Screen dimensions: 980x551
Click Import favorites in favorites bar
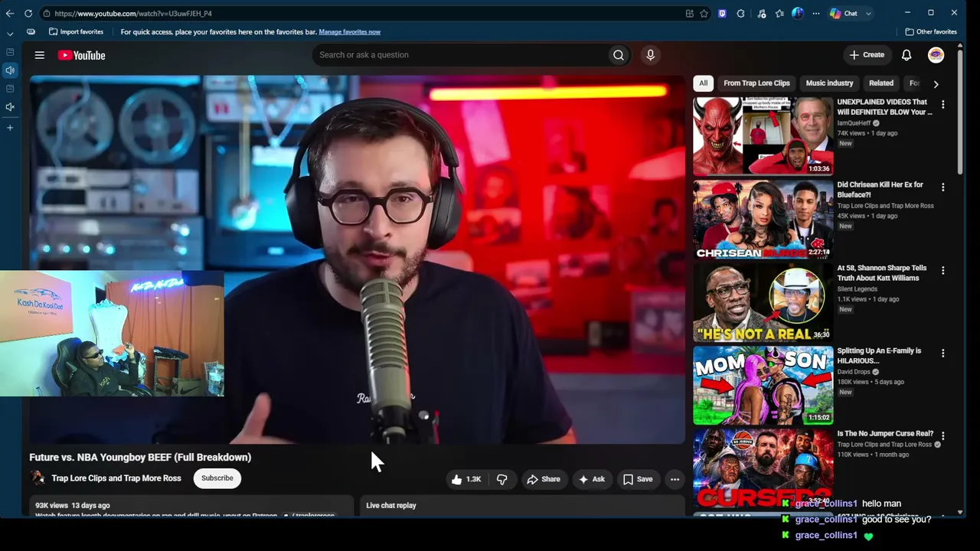76,32
